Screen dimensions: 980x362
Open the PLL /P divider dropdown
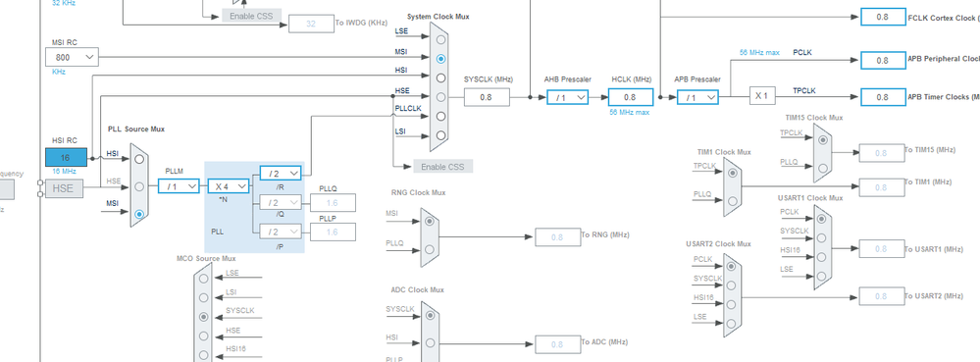[281, 232]
